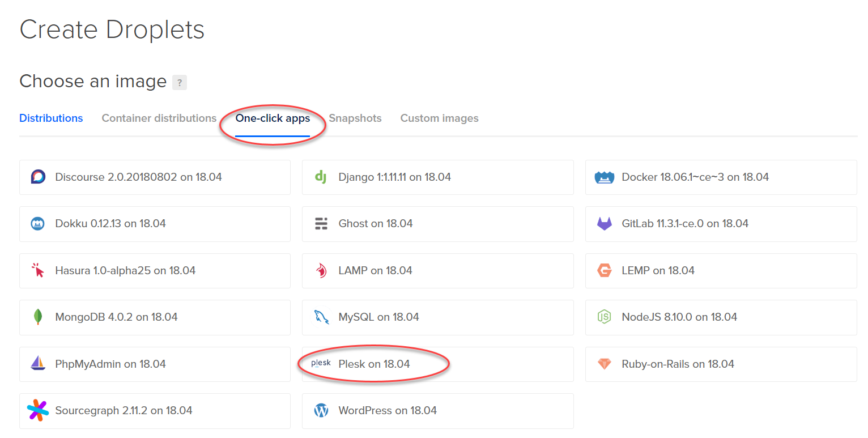Open the Container distributions tab

pos(159,118)
